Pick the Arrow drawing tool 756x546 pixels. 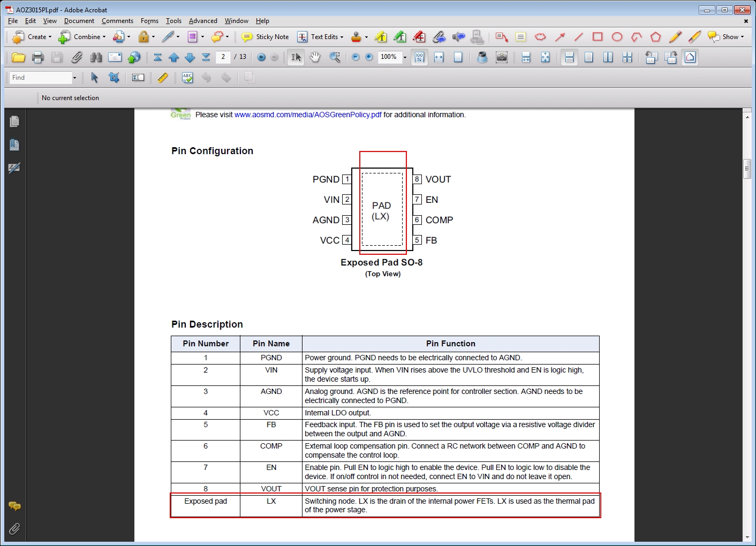560,37
